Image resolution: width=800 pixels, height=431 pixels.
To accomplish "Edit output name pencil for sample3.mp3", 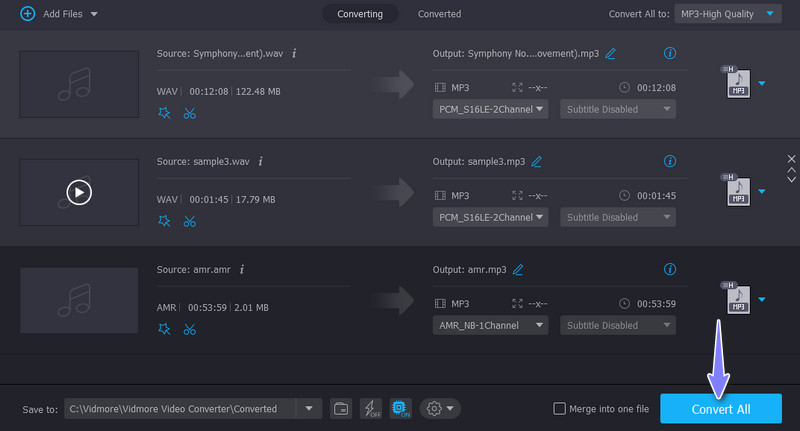I will 537,161.
